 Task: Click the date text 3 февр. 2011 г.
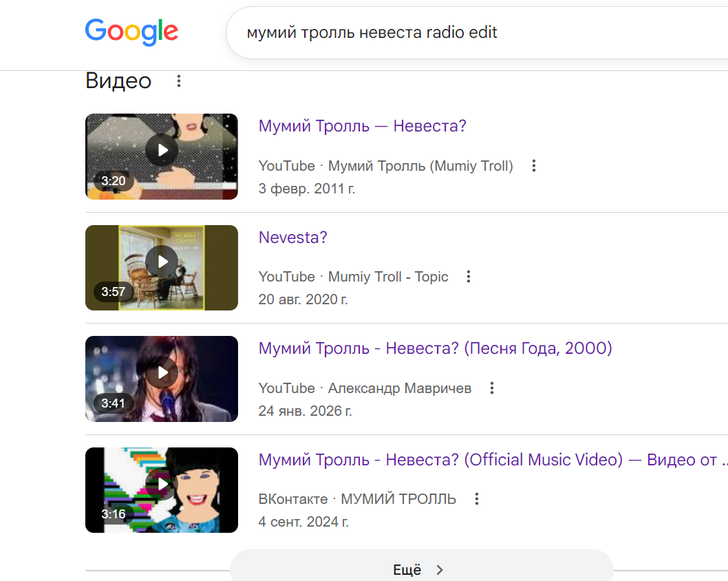pos(307,189)
